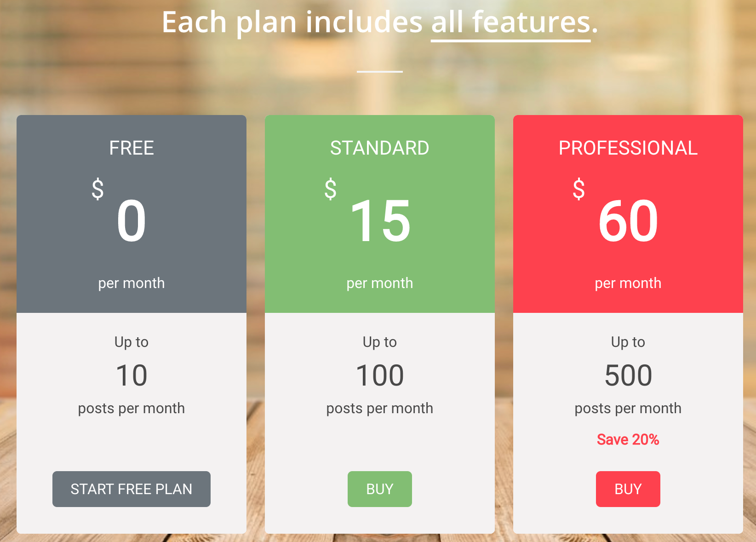This screenshot has width=756, height=542.
Task: Click "Up to" in the Professional card
Action: pos(628,342)
